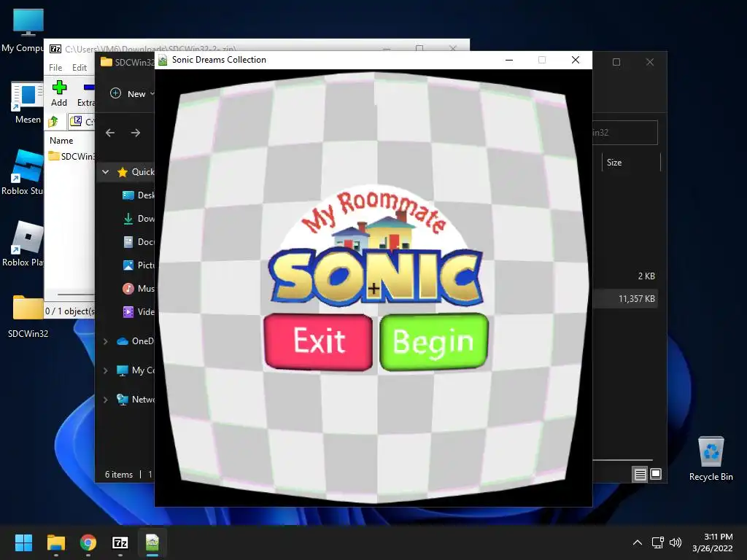Open the SDCWin32 folder on the desktop
The image size is (747, 560).
pyautogui.click(x=28, y=316)
